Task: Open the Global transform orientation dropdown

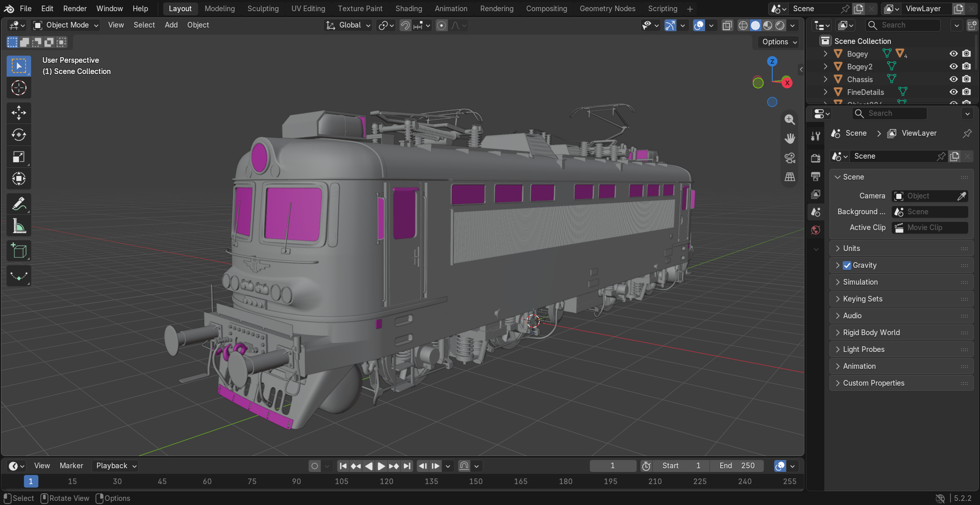Action: point(348,25)
